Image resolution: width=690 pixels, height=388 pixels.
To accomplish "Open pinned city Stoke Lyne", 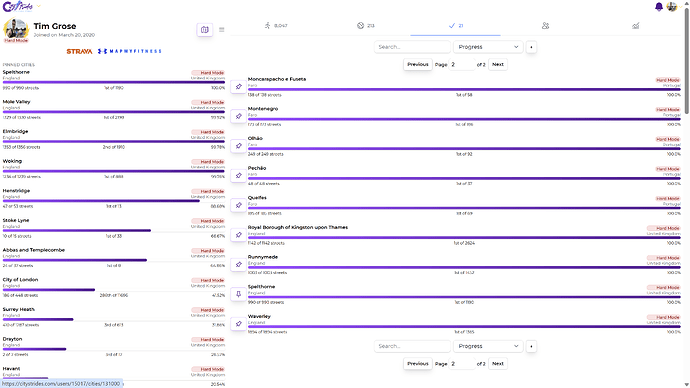I will pos(16,220).
